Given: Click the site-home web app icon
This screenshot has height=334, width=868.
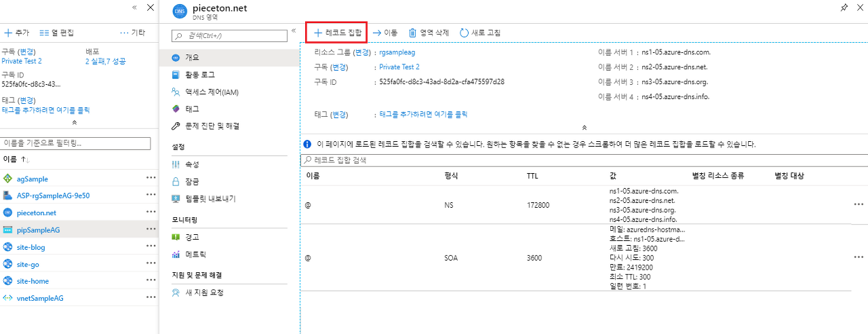Looking at the screenshot, I should [x=8, y=281].
